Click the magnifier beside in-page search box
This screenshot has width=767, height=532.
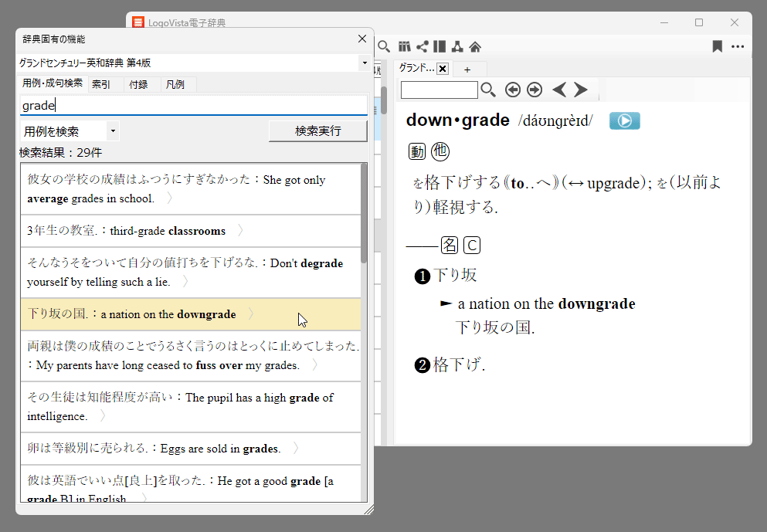pos(488,90)
